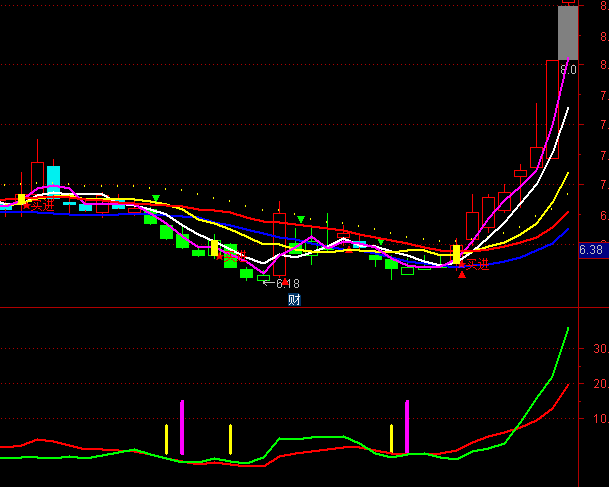Select the tall red hollow candle below gray candle
This screenshot has width=609, height=487.
[x=552, y=108]
